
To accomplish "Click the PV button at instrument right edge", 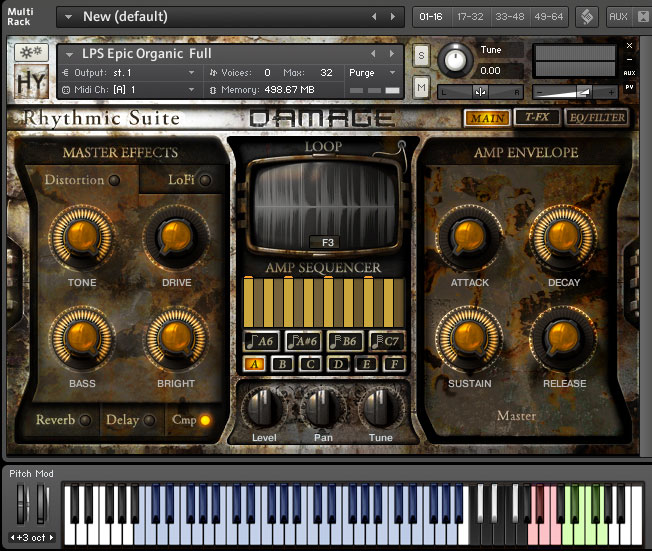I will [629, 87].
